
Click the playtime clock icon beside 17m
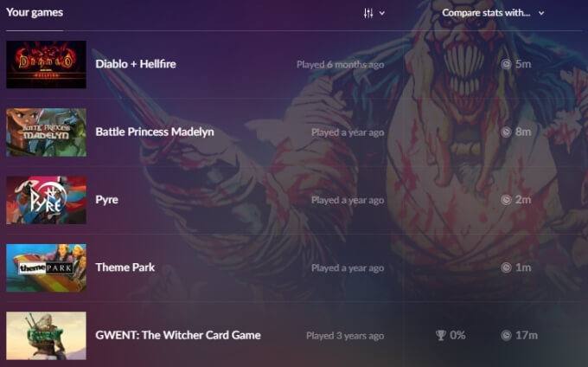pyautogui.click(x=506, y=335)
